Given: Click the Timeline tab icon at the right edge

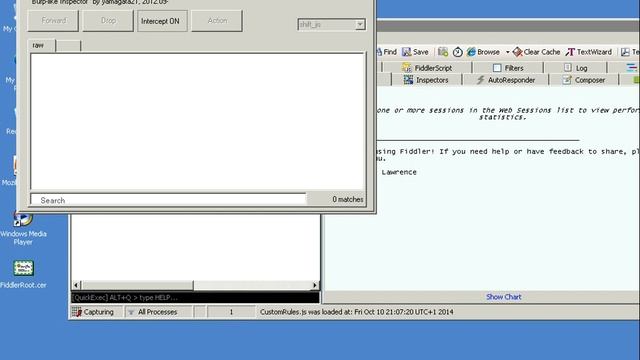Looking at the screenshot, I should coord(631,68).
